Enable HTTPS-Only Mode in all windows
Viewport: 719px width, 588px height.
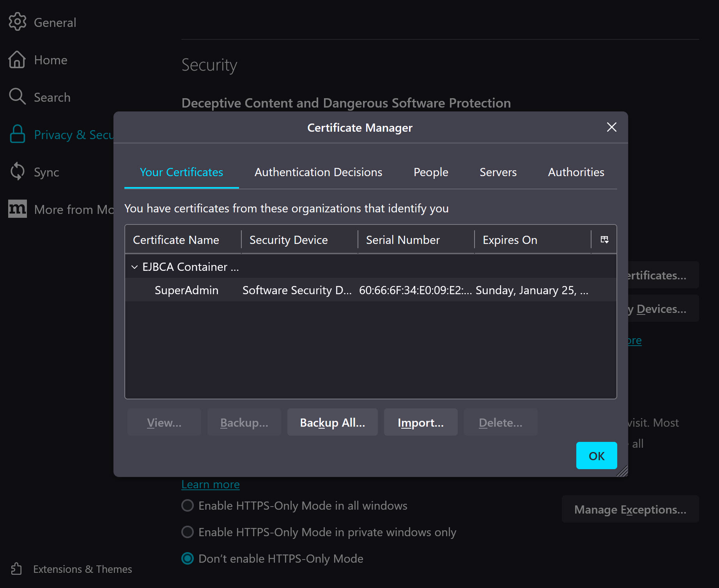pos(188,505)
